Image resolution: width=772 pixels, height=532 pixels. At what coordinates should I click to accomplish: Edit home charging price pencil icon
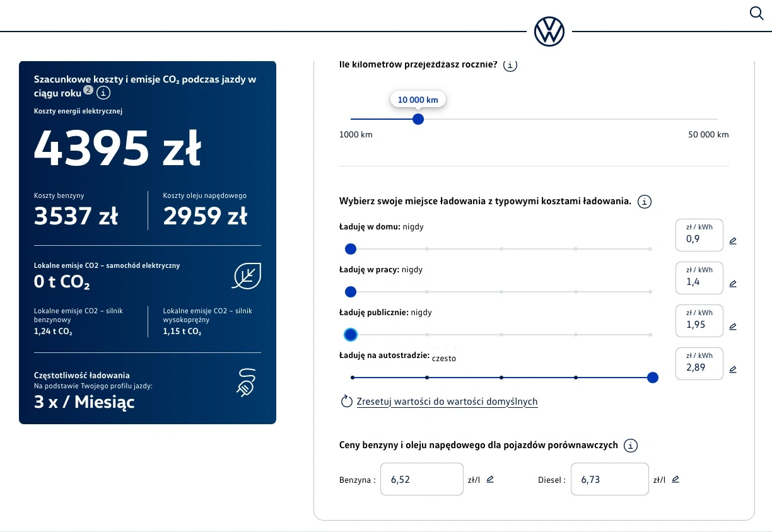732,241
